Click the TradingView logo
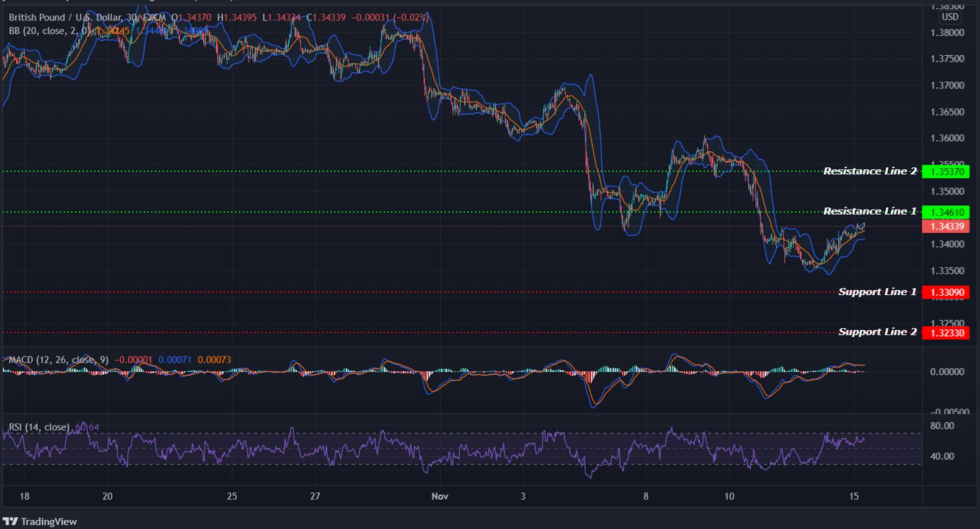980x529 pixels. (40, 522)
